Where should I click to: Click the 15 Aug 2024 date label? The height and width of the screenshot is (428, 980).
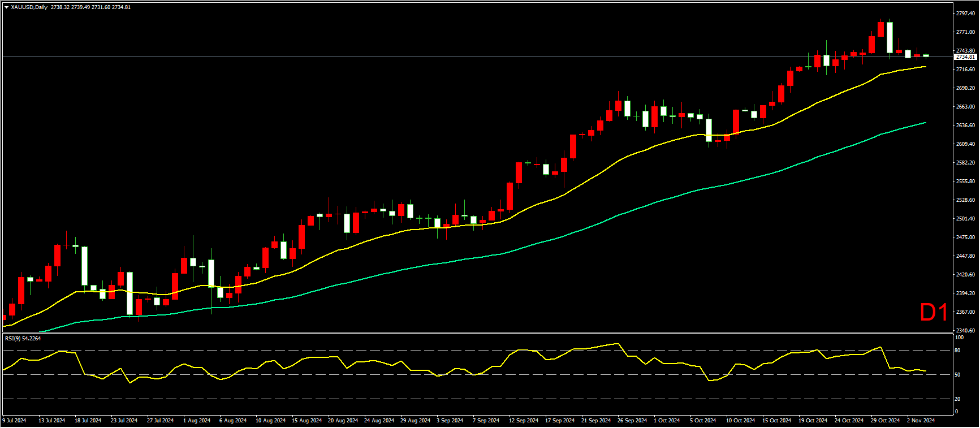click(306, 421)
